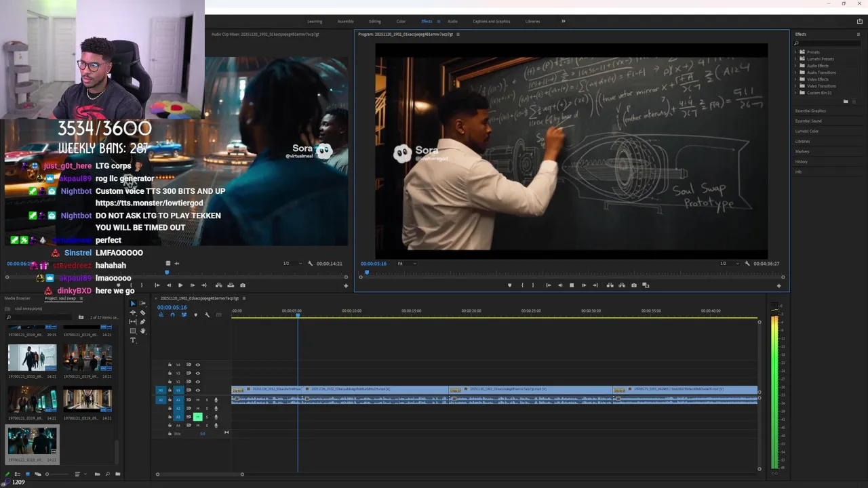Expand Custom Bin 01 folder
Viewport: 868px width, 488px height.
point(796,92)
